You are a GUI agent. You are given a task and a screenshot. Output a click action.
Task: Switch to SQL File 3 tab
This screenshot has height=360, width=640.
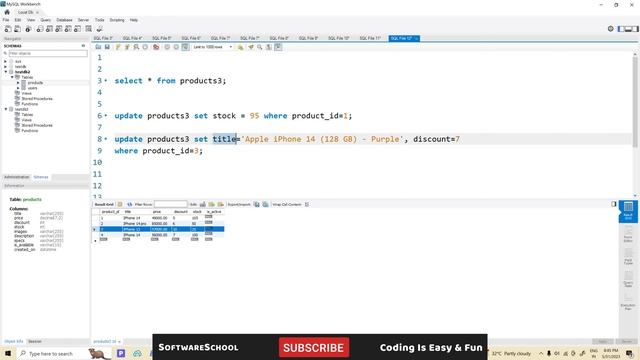click(103, 38)
